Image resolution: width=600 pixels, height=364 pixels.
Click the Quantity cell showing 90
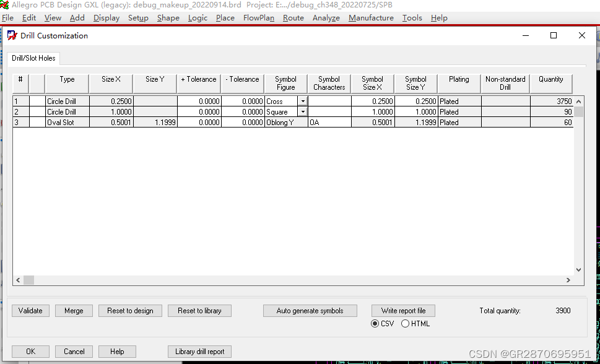(x=552, y=112)
